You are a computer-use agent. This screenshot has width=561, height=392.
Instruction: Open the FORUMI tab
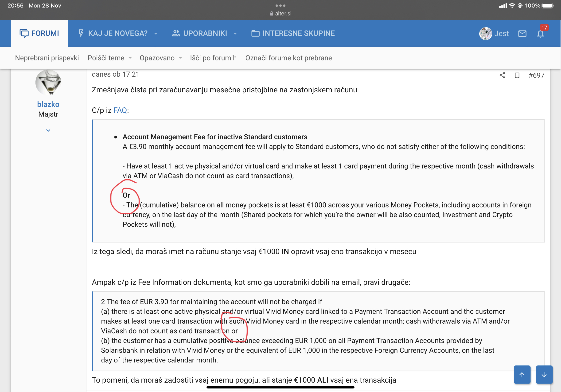pos(39,33)
